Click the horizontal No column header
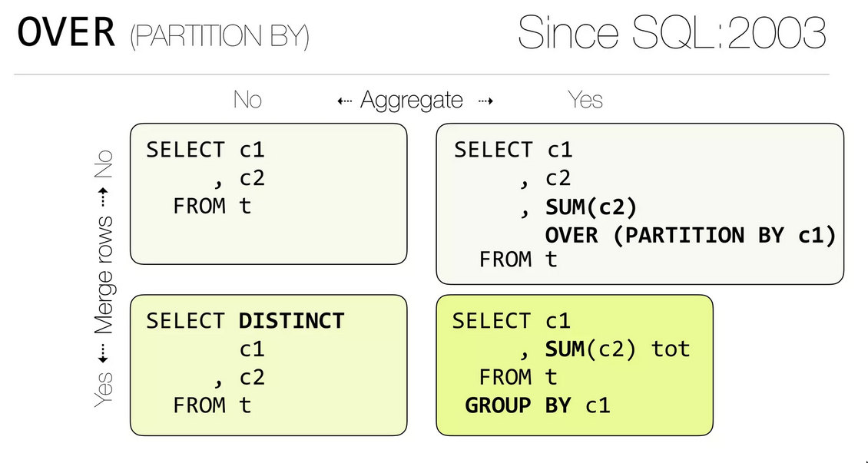 (247, 101)
